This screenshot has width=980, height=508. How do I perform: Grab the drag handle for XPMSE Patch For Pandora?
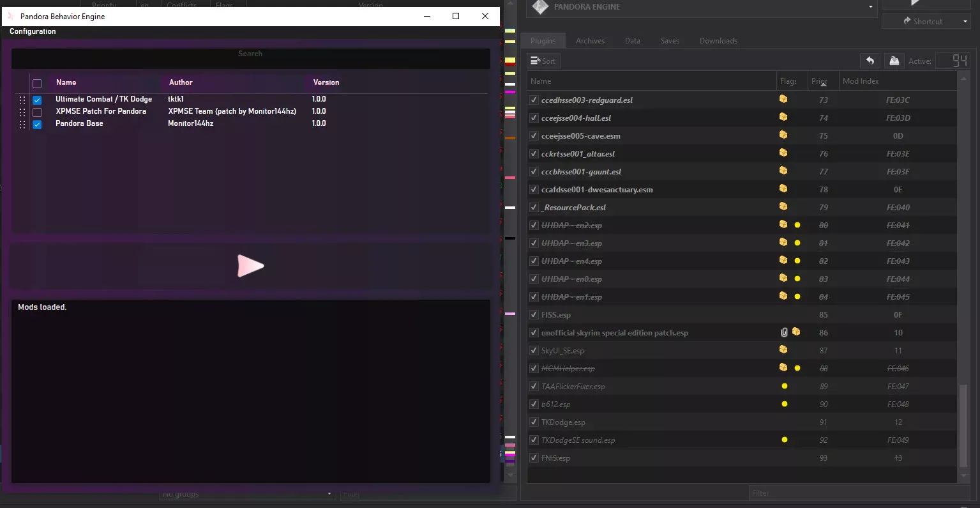(x=22, y=112)
